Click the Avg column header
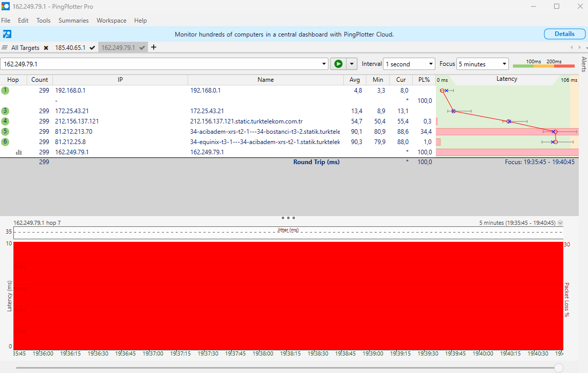Screen dimensions: 588x373 (355, 80)
